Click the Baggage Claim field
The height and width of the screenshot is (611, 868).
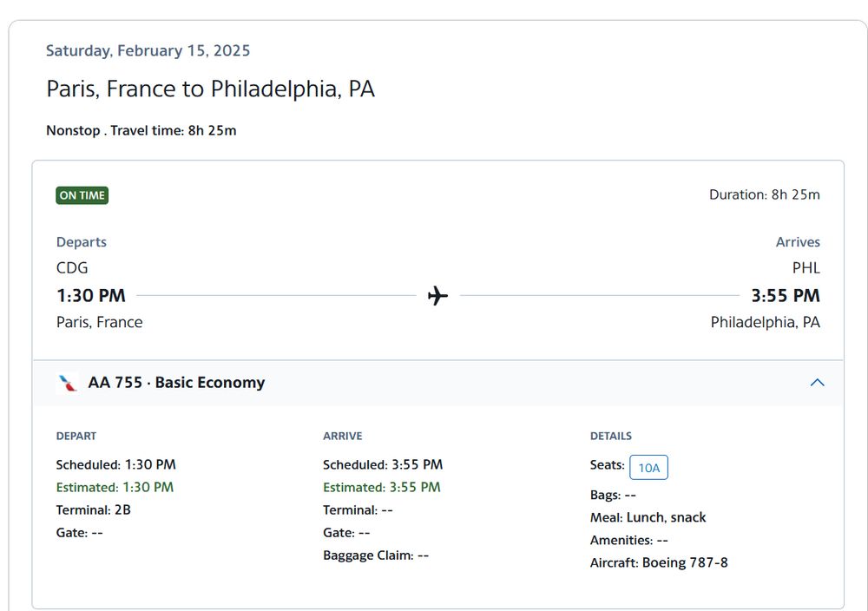pos(376,555)
